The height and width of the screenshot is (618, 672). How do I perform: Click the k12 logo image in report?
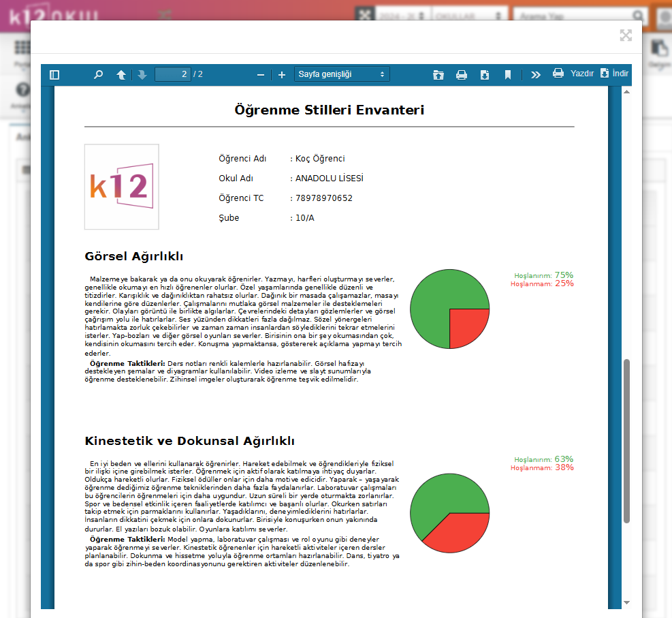tap(122, 187)
